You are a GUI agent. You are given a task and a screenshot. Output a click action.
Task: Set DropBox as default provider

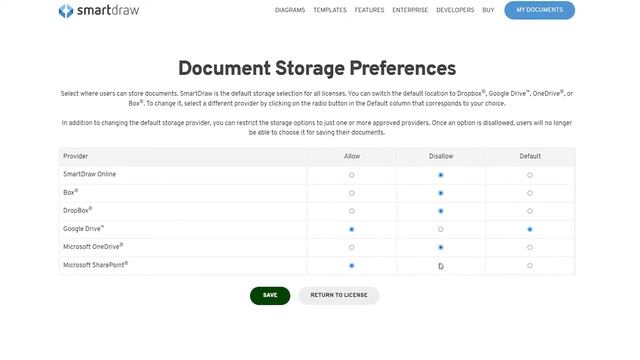[x=530, y=211]
